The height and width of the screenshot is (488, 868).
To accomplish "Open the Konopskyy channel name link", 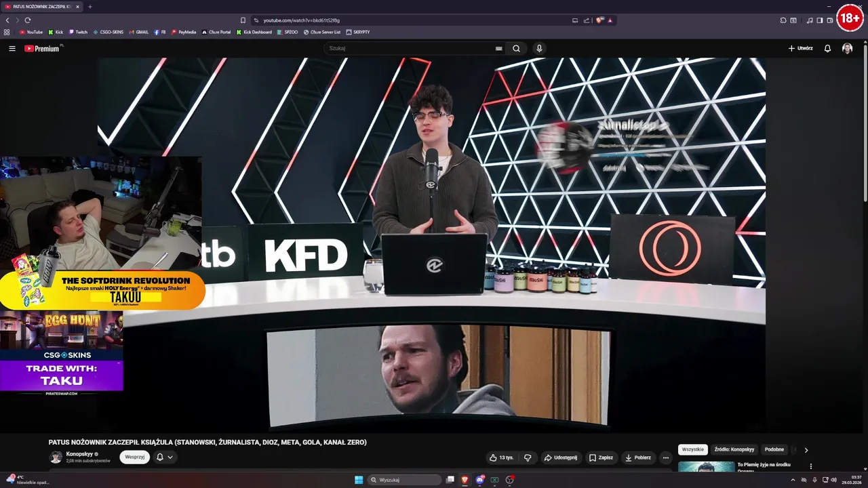I will pos(79,454).
